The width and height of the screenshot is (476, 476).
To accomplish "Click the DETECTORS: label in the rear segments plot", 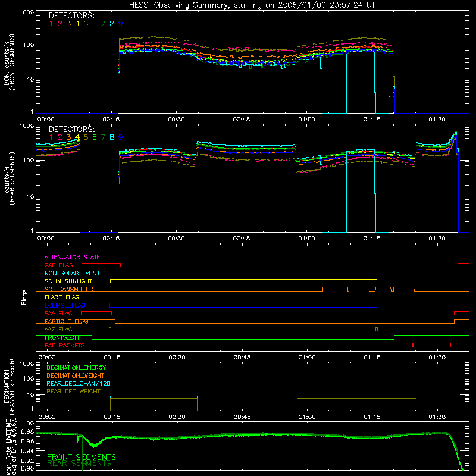I will click(72, 129).
